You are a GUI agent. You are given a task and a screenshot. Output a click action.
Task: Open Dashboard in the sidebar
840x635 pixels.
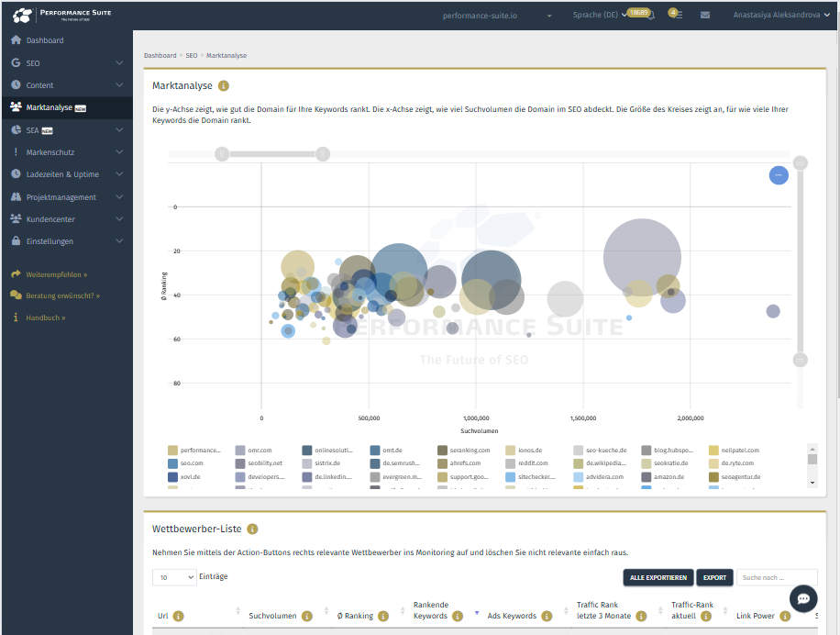pos(45,40)
